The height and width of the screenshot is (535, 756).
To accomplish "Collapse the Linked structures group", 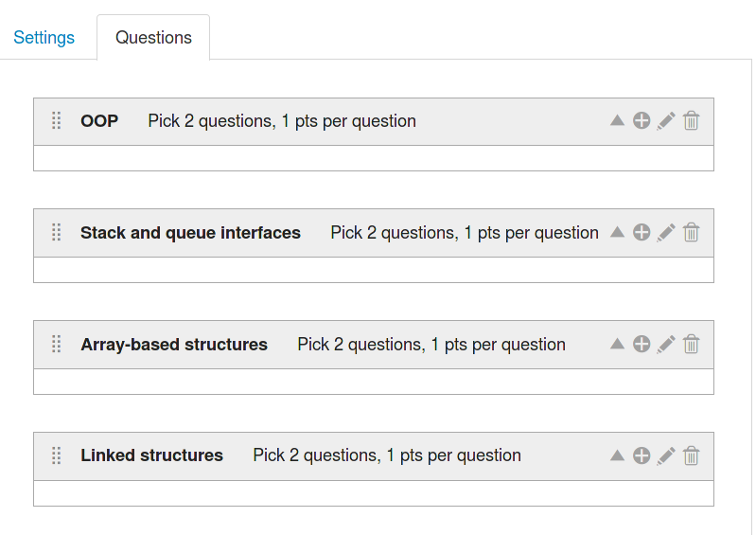I will tap(617, 455).
